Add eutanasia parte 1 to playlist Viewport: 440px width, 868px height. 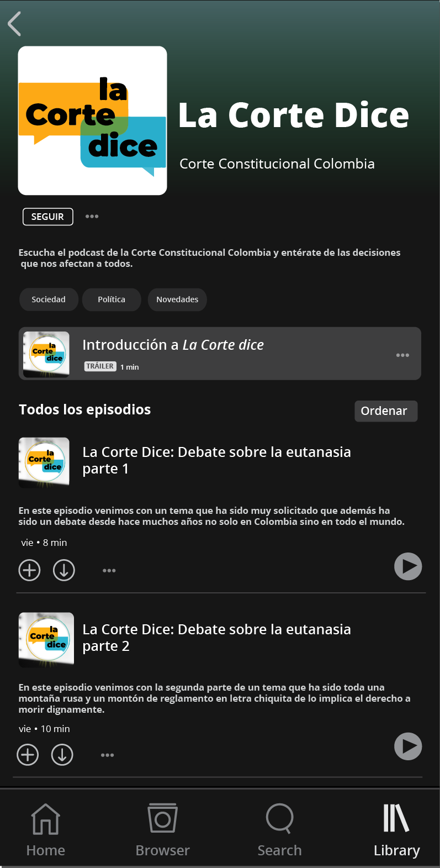(x=30, y=570)
